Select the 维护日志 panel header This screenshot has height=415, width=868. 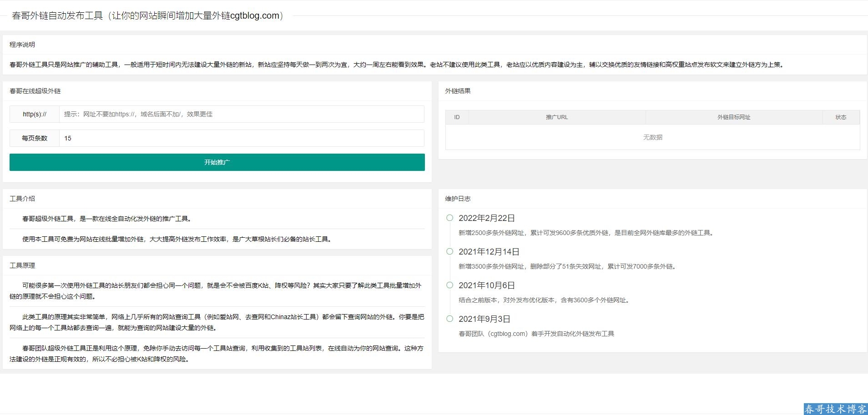coord(458,199)
